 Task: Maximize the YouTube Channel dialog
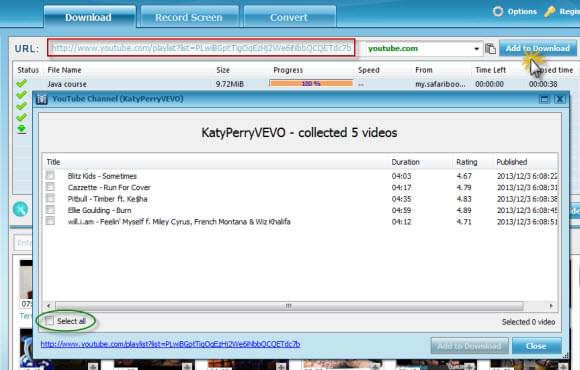coord(544,99)
